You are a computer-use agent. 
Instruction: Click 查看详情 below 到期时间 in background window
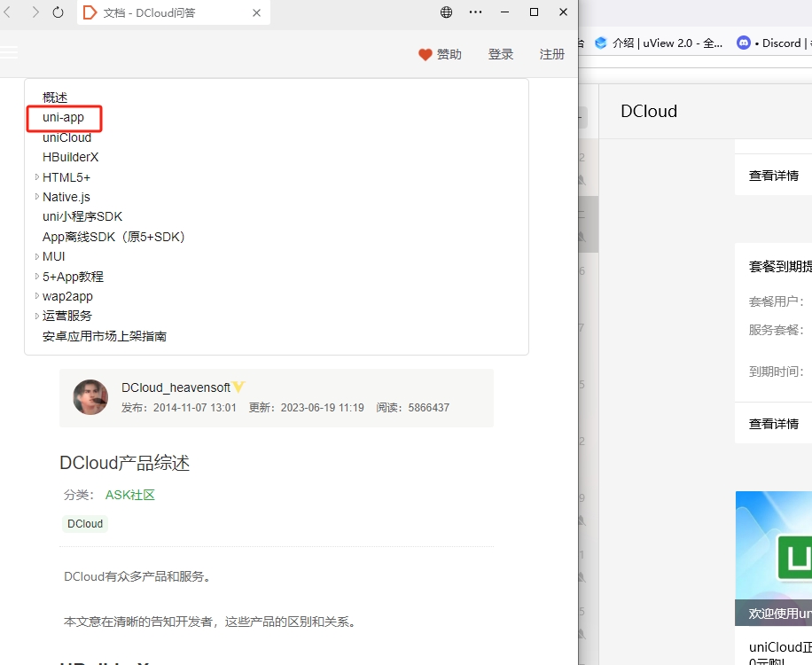774,424
